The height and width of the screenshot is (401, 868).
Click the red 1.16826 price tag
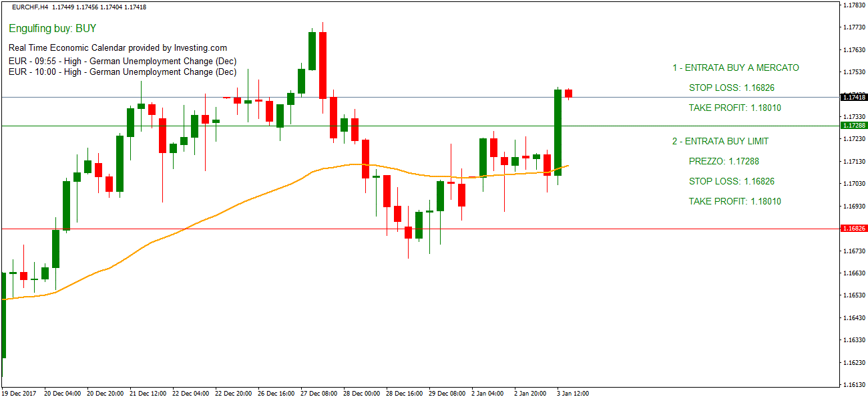[x=853, y=229]
